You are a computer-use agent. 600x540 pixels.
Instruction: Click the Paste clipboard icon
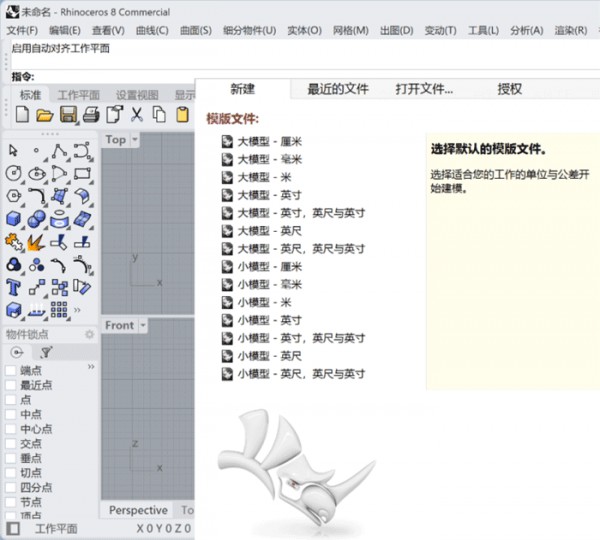pos(183,114)
